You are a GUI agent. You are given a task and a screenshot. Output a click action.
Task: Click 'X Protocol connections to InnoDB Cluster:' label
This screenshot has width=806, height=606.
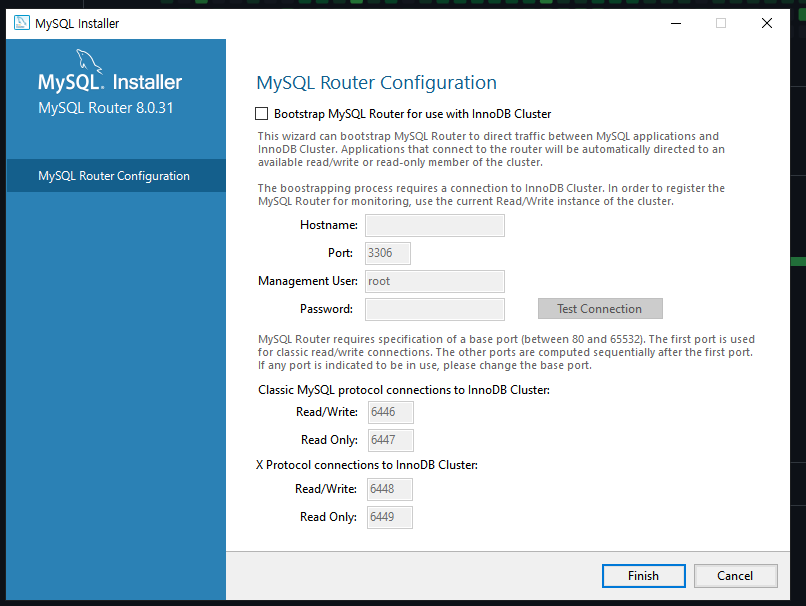[367, 465]
